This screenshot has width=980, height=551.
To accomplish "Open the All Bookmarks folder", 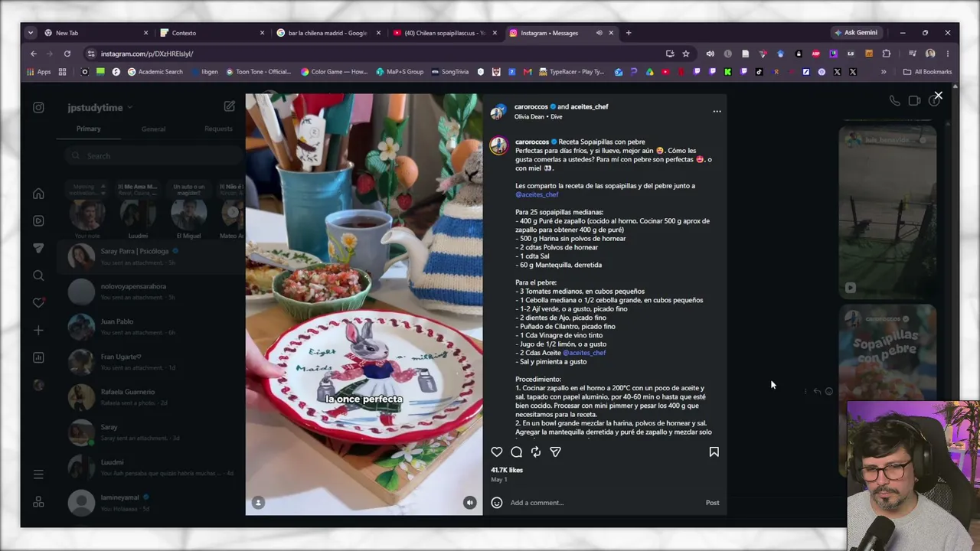I will pos(927,72).
